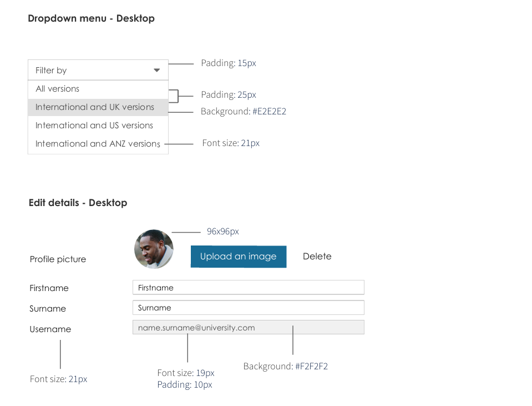Viewport: 532px width, 406px height.
Task: Click the Delete link
Action: point(317,257)
